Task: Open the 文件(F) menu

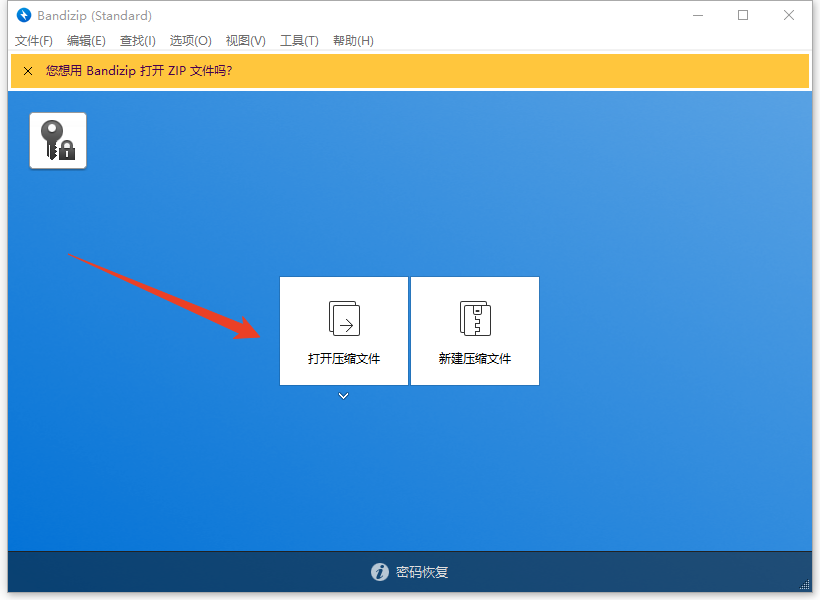Action: (33, 41)
